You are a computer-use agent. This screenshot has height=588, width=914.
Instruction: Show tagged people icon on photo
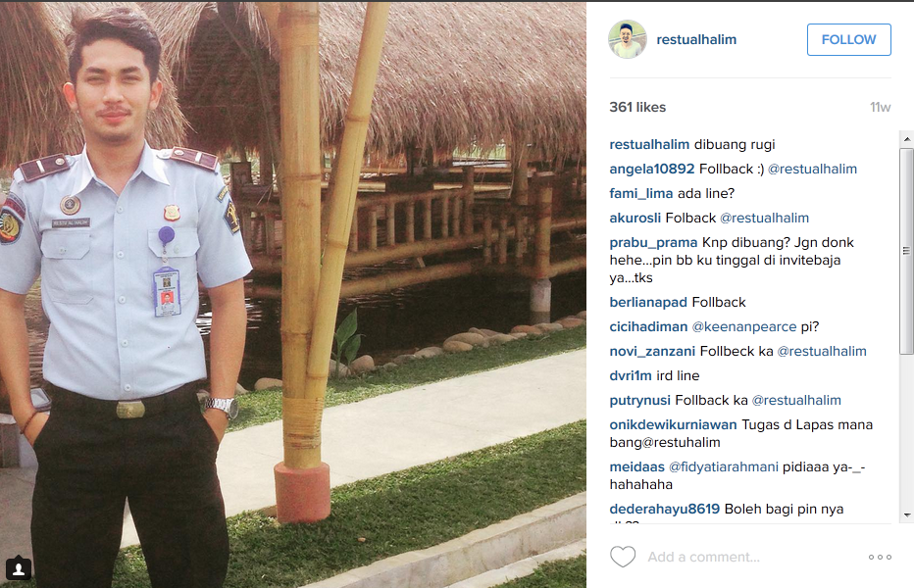point(19,568)
